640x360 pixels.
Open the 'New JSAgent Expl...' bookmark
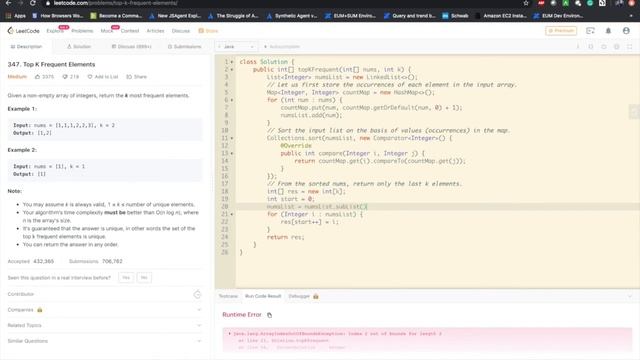point(175,16)
